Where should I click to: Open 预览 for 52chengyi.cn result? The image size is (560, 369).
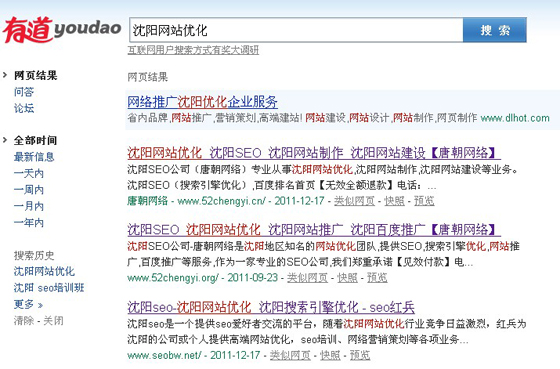(x=424, y=201)
